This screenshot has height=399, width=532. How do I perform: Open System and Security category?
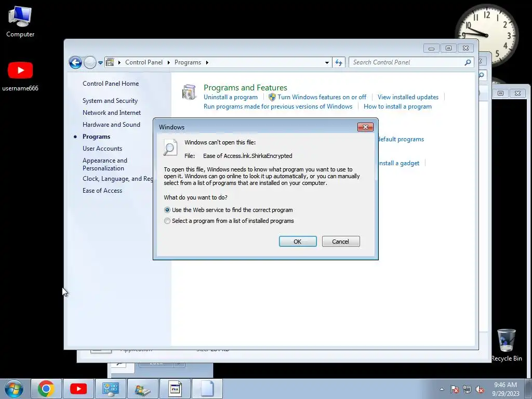coord(110,101)
